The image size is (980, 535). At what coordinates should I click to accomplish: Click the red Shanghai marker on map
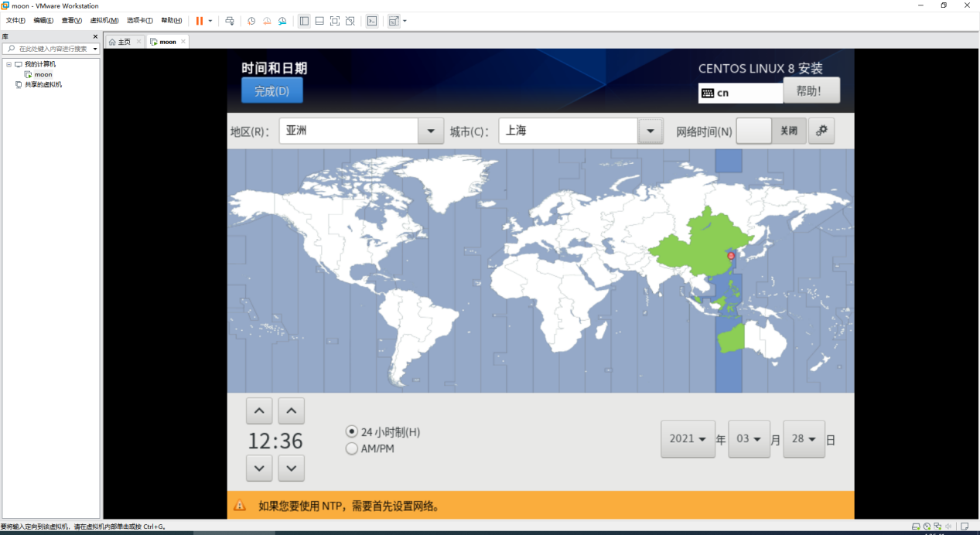[x=732, y=255]
